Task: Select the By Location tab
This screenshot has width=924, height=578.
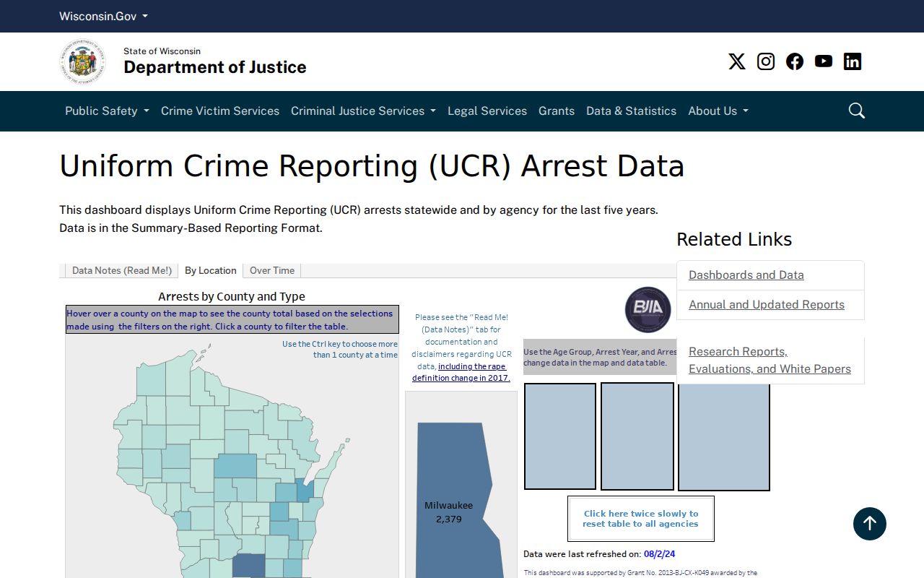Action: pos(211,270)
